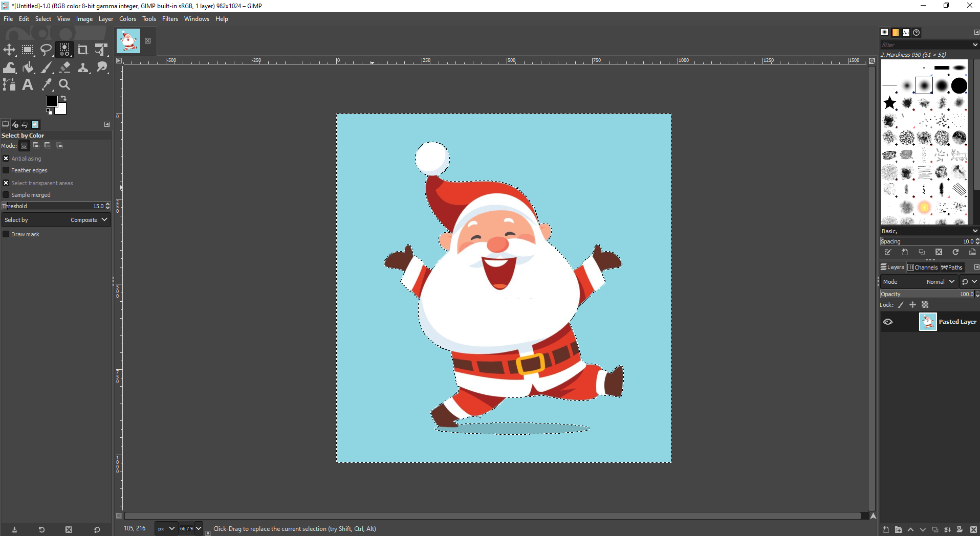This screenshot has height=536, width=980.
Task: Set selection mode to Add
Action: 36,146
